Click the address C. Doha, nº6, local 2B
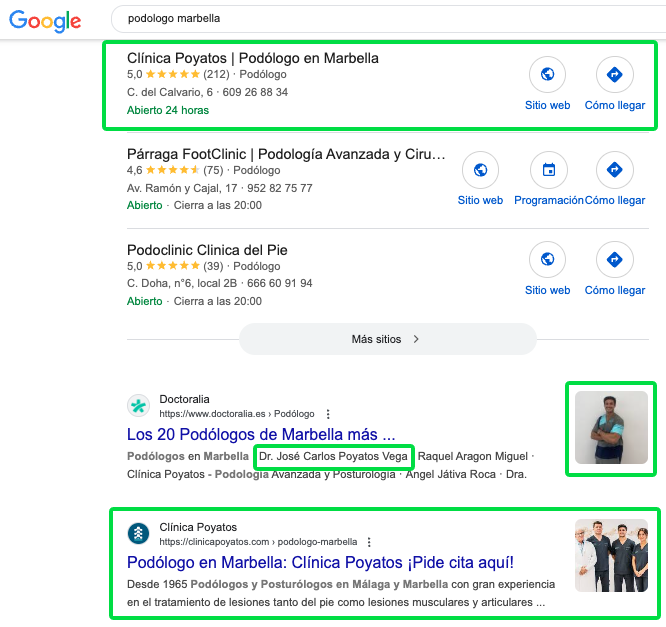Screen dimensions: 666x627 [182, 283]
